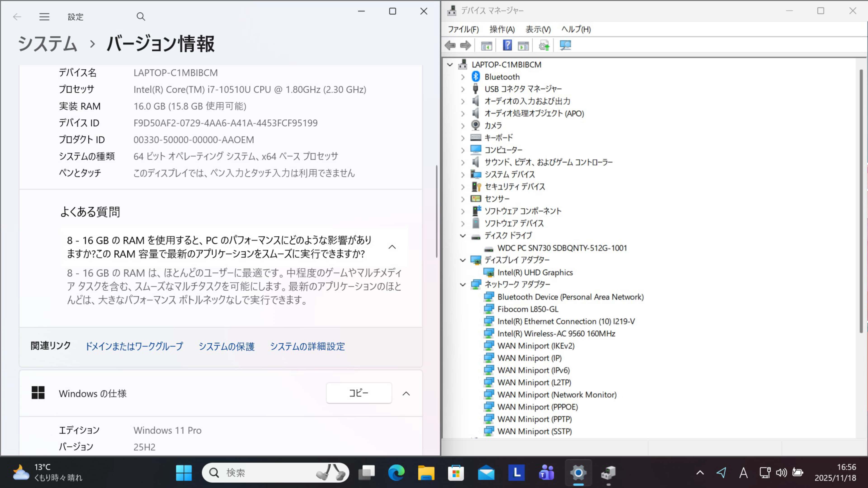Collapse the Windows の仕様 section chevron
This screenshot has height=488, width=868.
point(406,393)
